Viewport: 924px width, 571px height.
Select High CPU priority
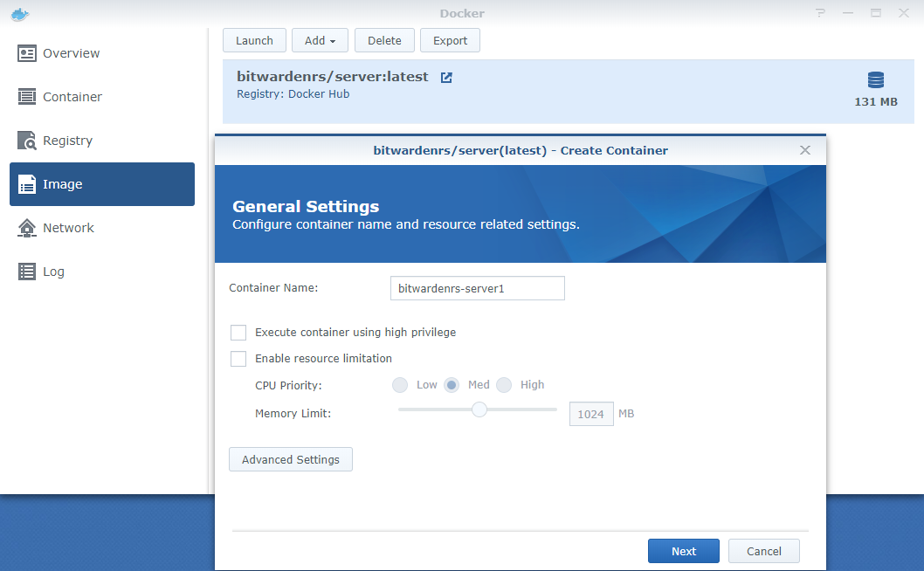pos(504,385)
